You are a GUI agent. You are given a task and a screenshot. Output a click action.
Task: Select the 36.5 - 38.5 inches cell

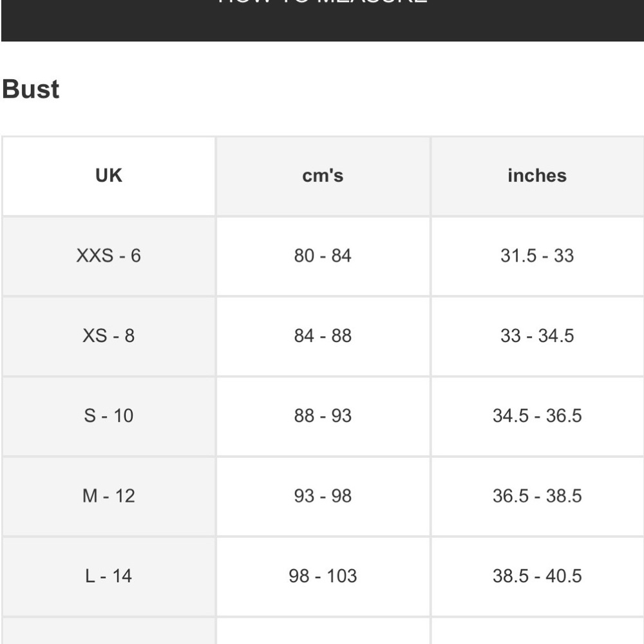pyautogui.click(x=536, y=495)
